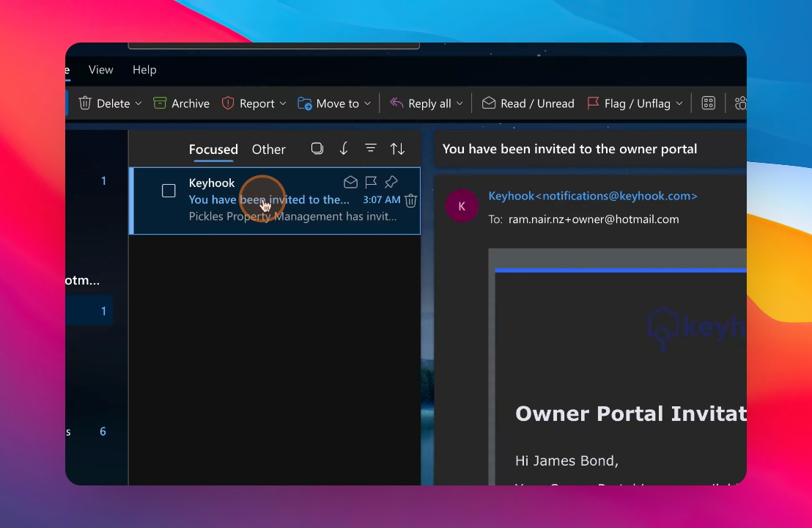Expand the Reply all dropdown arrow
This screenshot has height=528, width=812.
459,103
